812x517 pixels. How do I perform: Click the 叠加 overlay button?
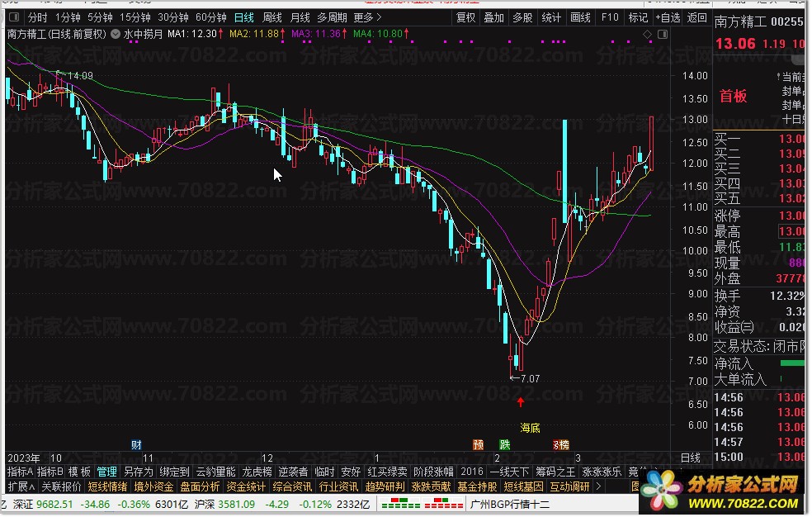click(493, 17)
